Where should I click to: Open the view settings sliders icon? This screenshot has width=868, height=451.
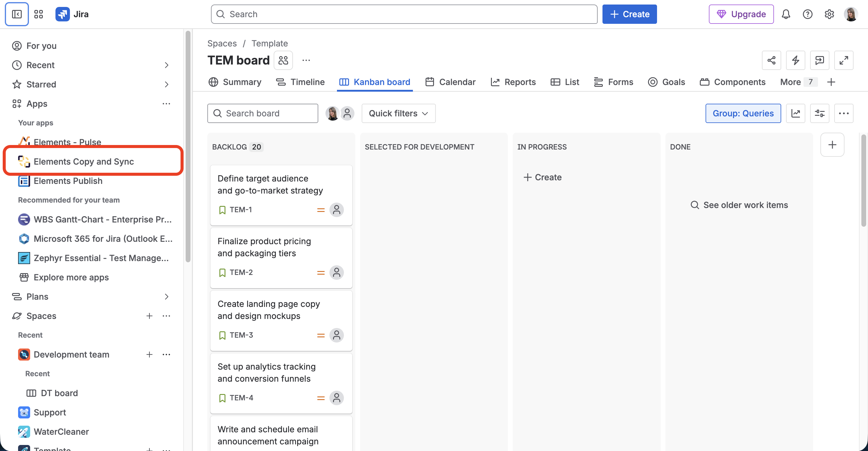(x=819, y=113)
